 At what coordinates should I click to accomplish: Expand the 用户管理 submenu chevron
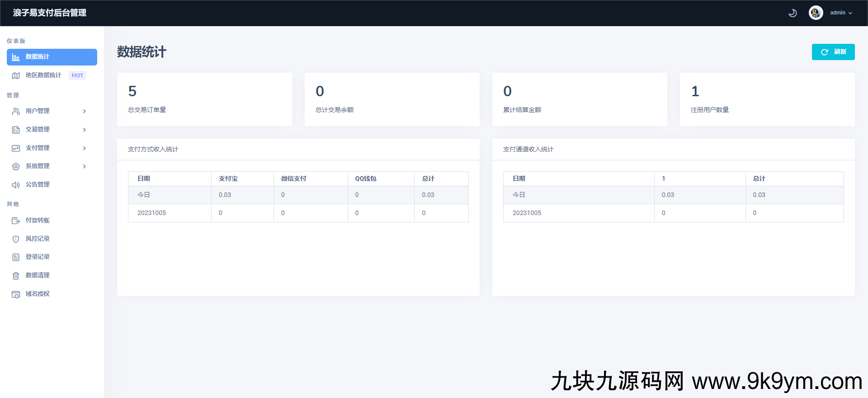point(85,111)
